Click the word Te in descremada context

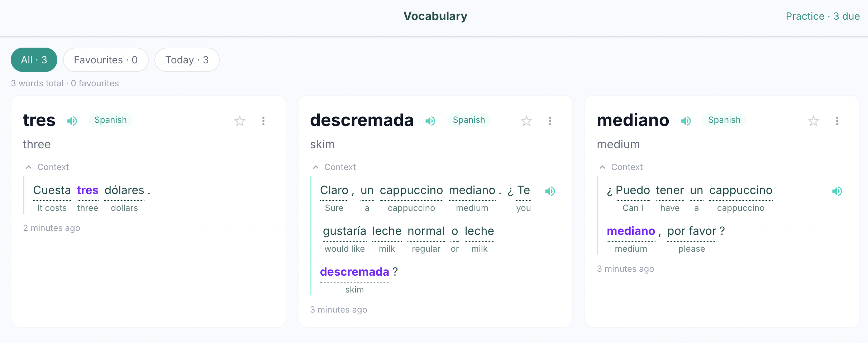click(x=524, y=190)
